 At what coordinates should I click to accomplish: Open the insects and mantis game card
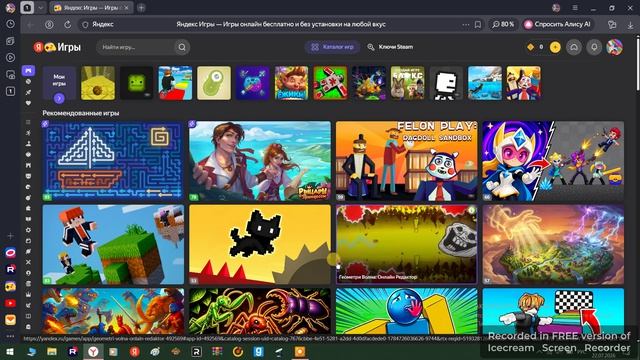(260, 311)
